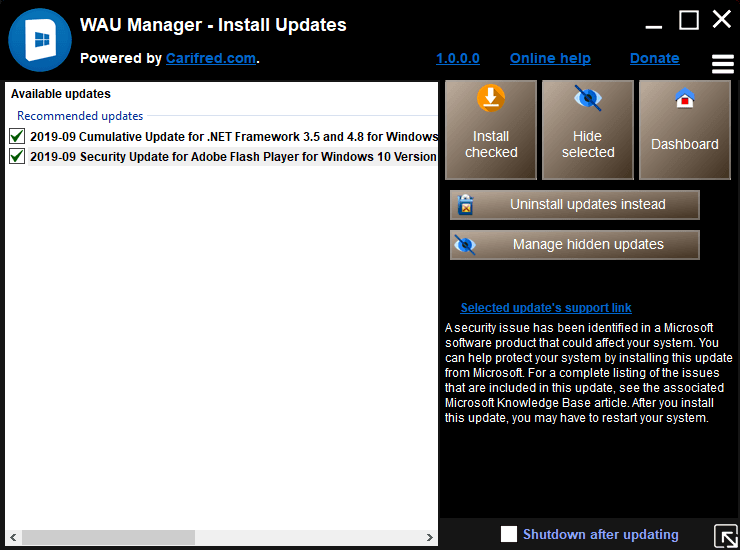740x550 pixels.
Task: Uncheck the .NET Framework cumulative update
Action: (17, 136)
